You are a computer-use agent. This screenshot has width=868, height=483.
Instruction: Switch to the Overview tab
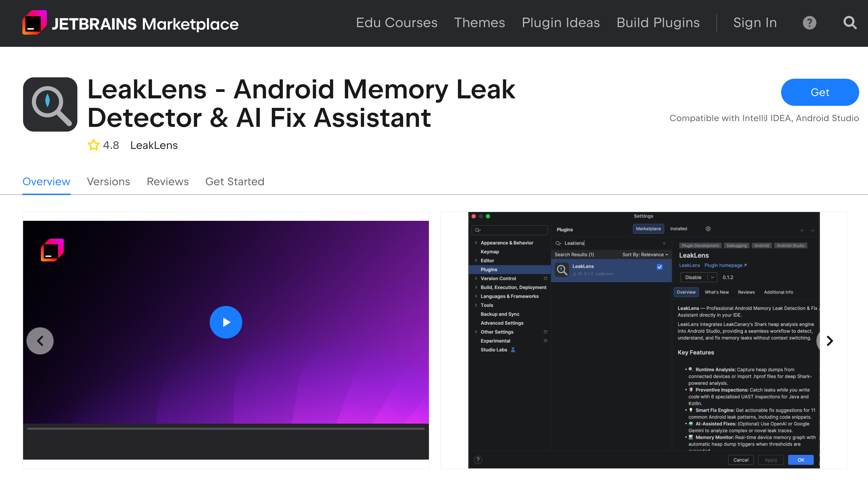(46, 181)
